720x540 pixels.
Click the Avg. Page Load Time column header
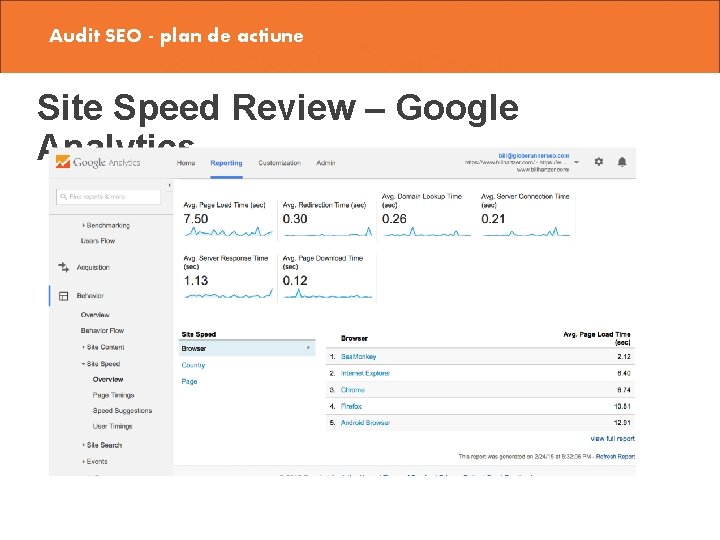click(x=596, y=338)
